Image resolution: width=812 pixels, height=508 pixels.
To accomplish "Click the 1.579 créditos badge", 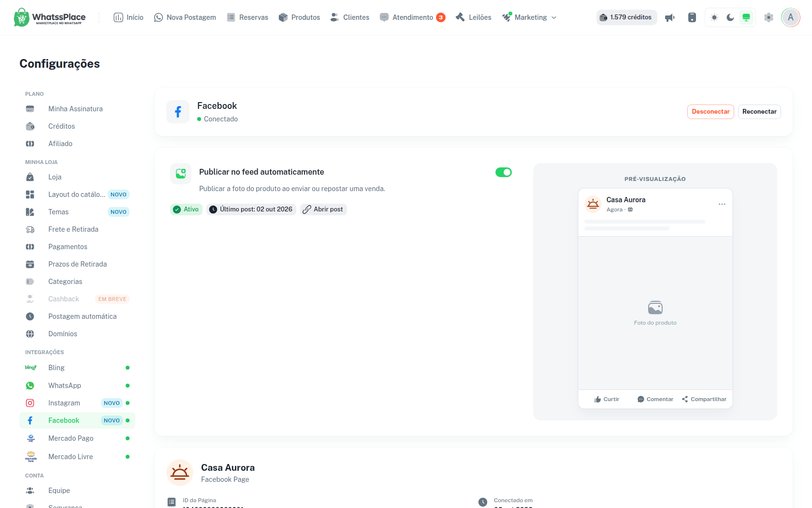I will (626, 17).
